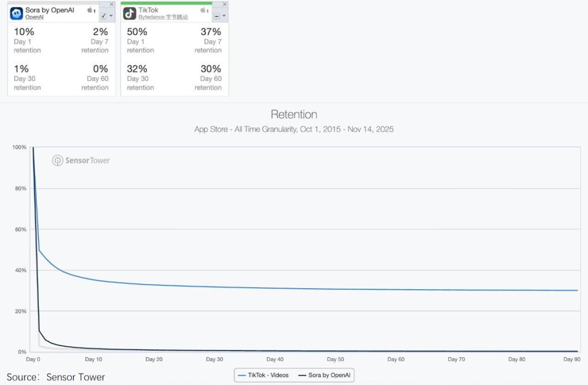Click the TikTok blue legend line swatch
Image resolution: width=588 pixels, height=385 pixels.
(242, 375)
